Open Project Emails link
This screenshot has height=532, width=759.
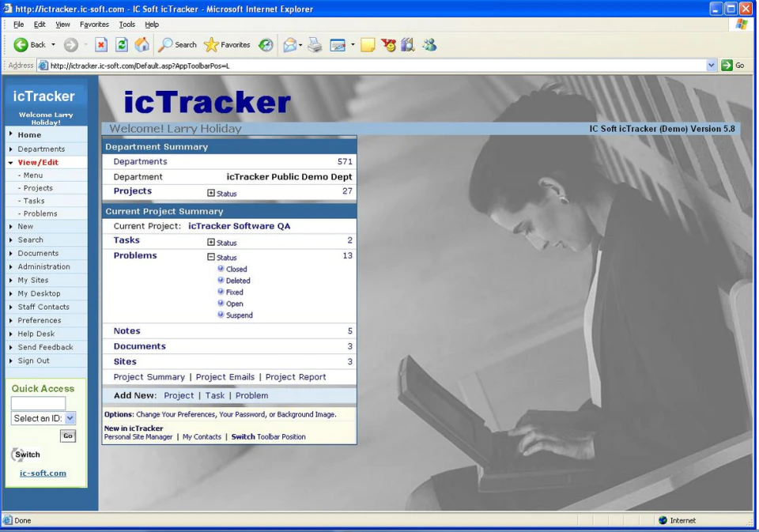225,377
